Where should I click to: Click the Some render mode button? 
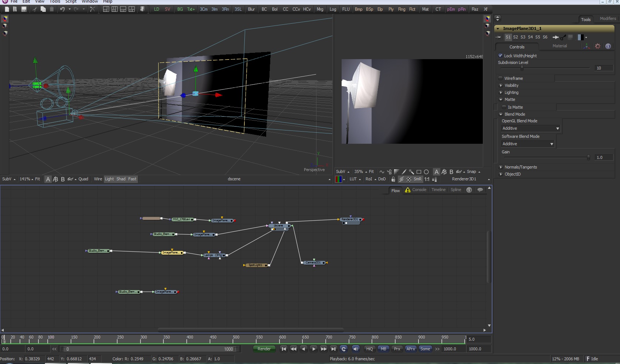click(425, 349)
